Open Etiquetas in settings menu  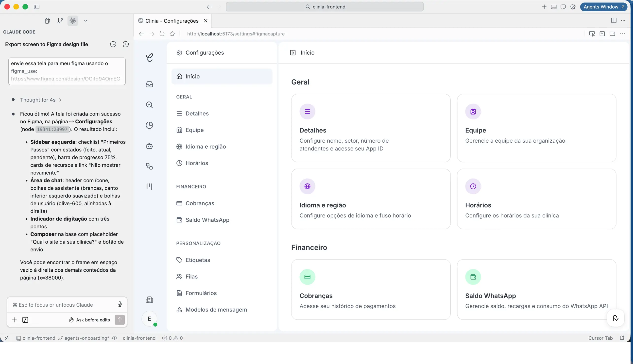[x=222, y=260]
